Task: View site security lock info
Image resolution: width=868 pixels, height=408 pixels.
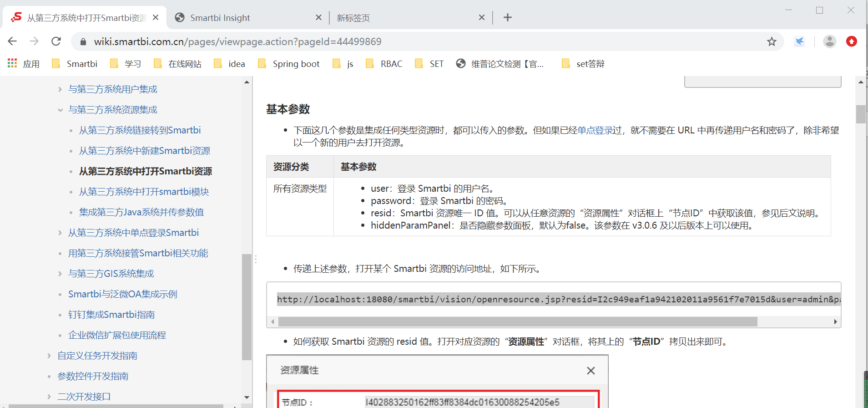Action: 83,42
